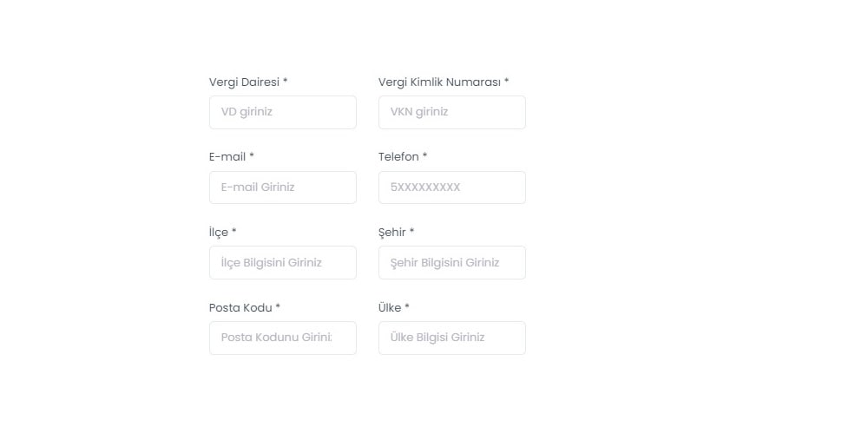
Task: Focus the VKN giriniz text box
Action: (x=452, y=112)
